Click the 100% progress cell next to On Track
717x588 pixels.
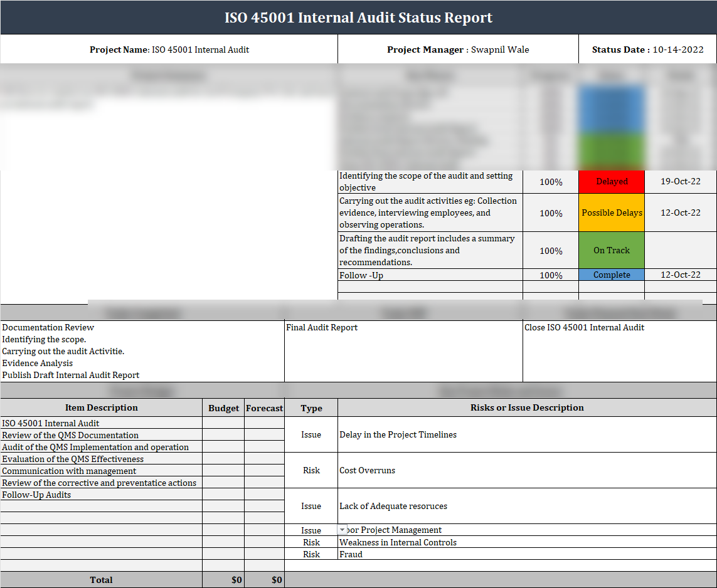(x=550, y=249)
